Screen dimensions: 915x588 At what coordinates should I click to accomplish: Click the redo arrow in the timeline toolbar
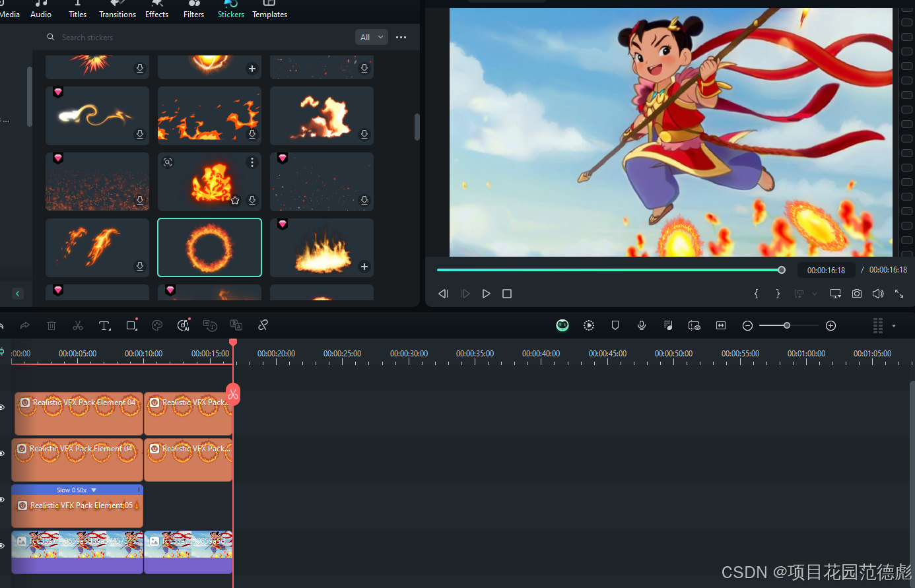[x=25, y=325]
